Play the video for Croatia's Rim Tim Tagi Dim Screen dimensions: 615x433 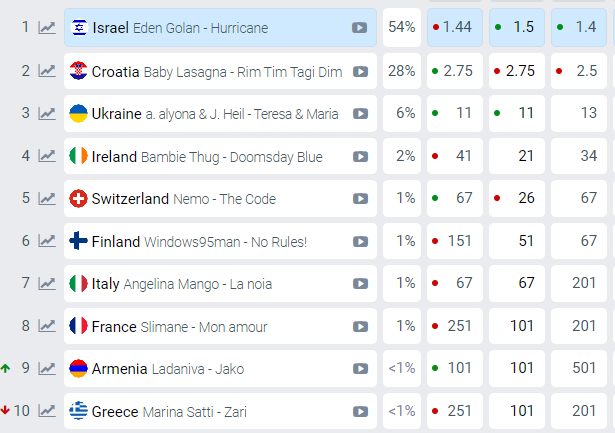360,71
